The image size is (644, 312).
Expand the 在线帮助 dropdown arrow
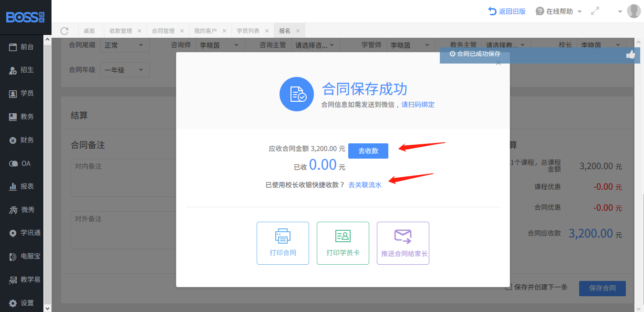pyautogui.click(x=580, y=11)
